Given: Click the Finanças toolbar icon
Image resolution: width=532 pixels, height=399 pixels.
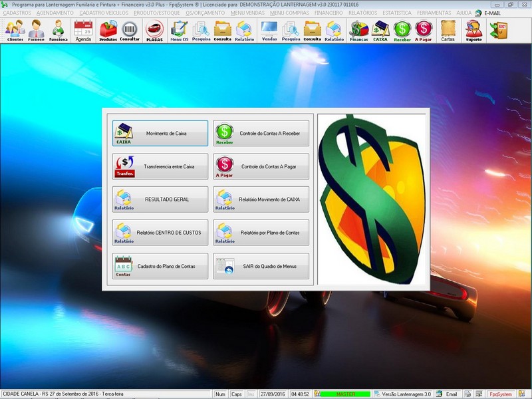Looking at the screenshot, I should [359, 30].
